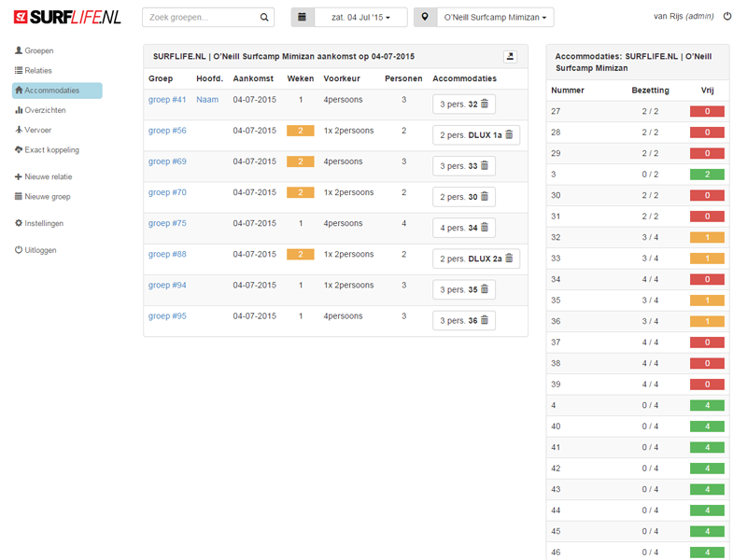The width and height of the screenshot is (747, 560).
Task: Click the red 0 badge for accommodation 27
Action: 707,111
